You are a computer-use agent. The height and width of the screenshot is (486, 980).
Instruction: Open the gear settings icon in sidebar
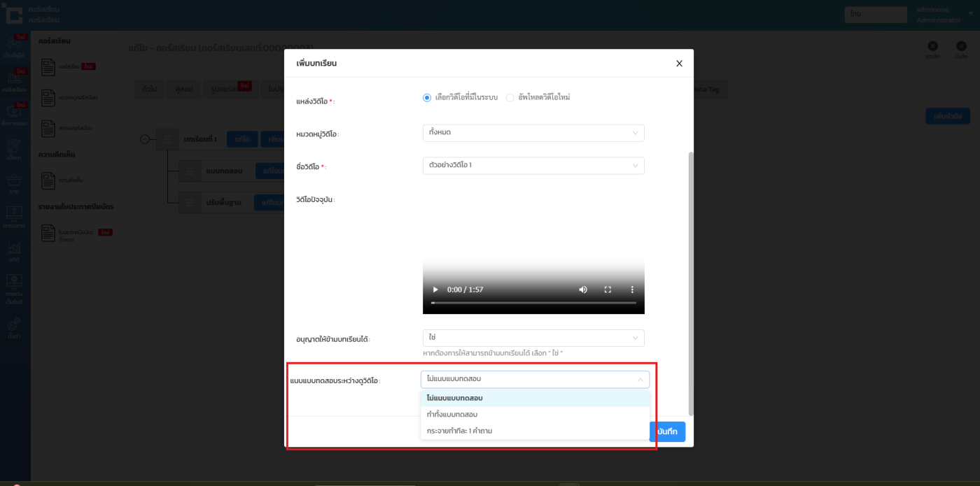click(x=14, y=325)
